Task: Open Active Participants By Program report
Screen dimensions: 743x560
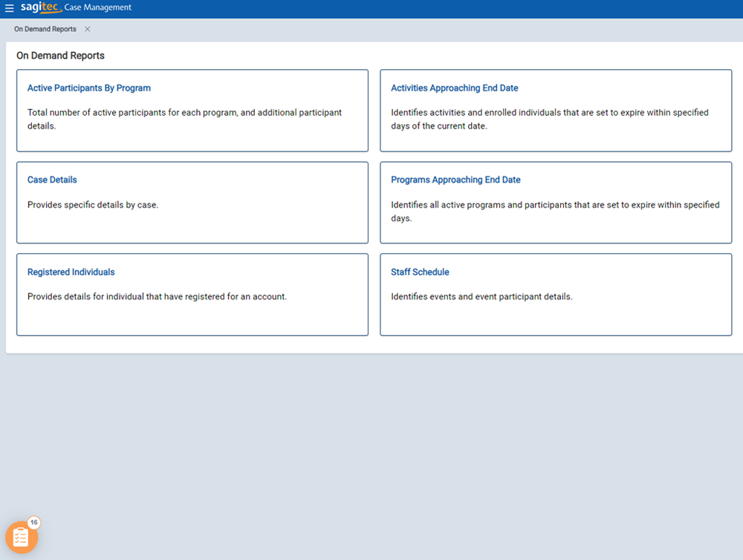Action: (88, 88)
